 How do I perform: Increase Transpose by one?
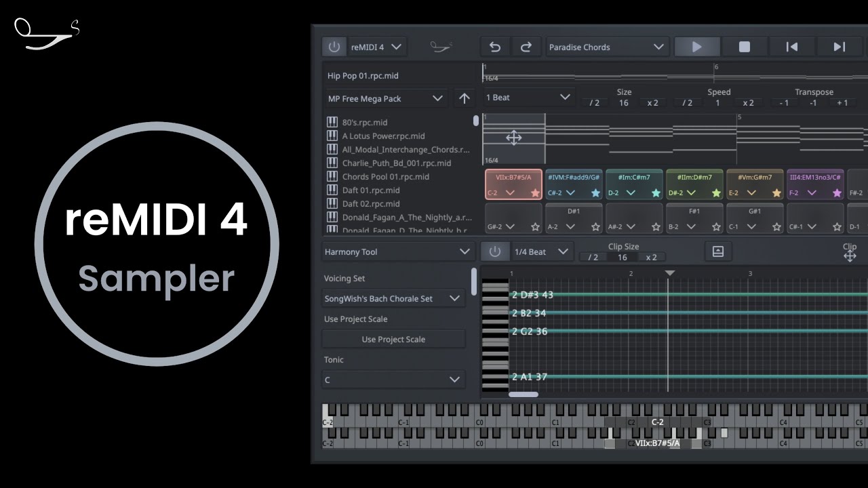(x=842, y=103)
